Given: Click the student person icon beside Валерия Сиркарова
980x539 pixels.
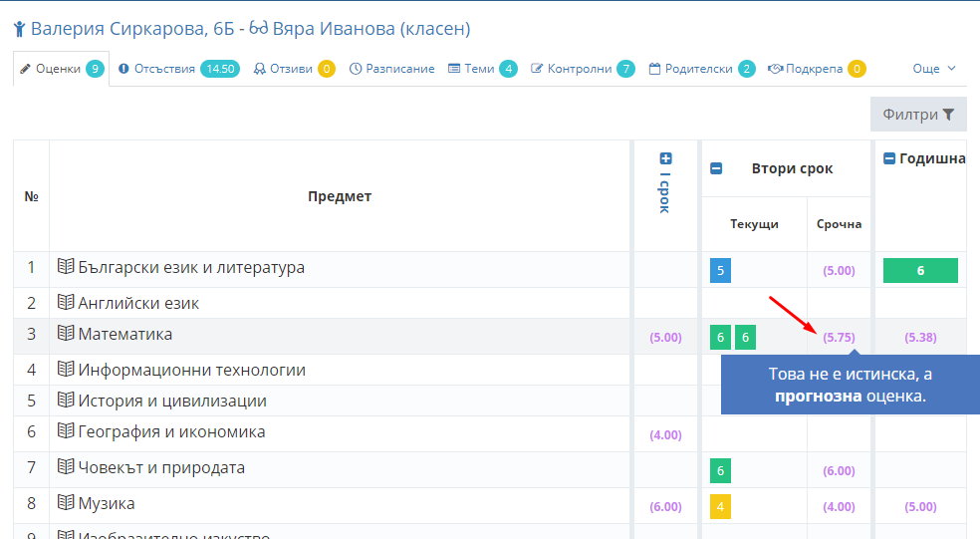Looking at the screenshot, I should click(19, 29).
